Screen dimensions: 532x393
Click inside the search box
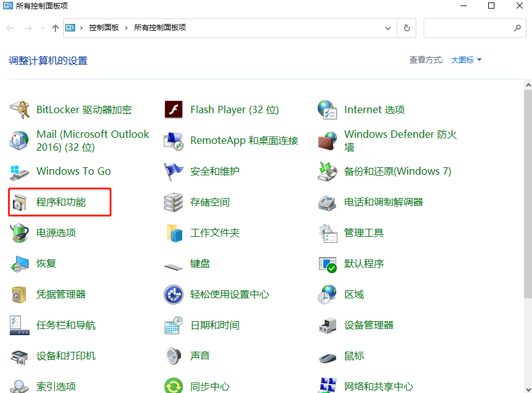tap(474, 28)
